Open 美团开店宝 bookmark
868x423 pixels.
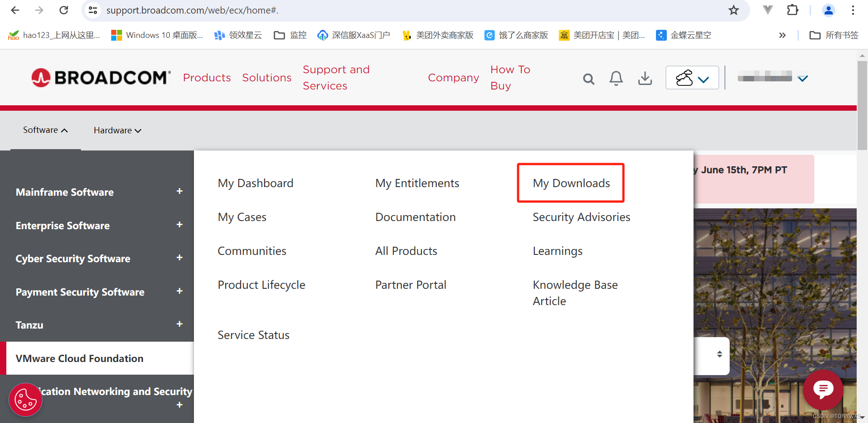[602, 35]
